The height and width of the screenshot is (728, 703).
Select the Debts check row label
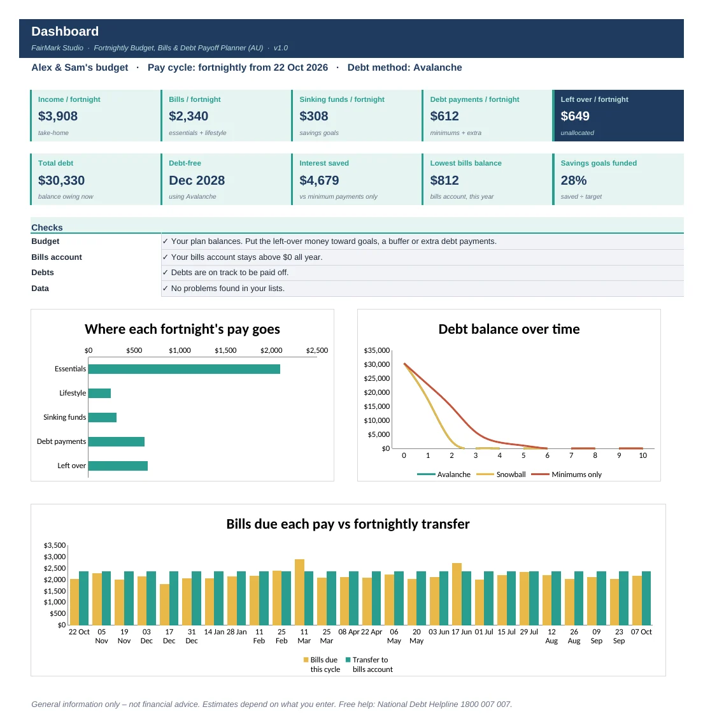(x=42, y=273)
